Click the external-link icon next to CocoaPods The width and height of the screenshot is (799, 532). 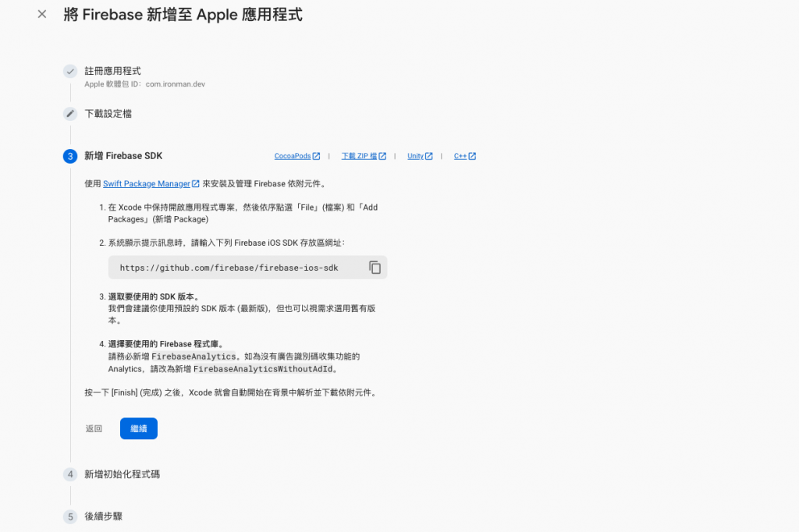[317, 156]
